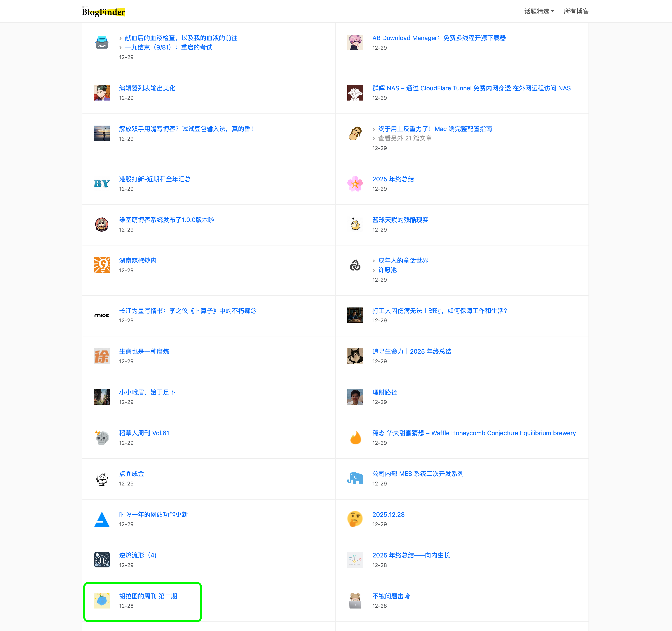The height and width of the screenshot is (631, 672).
Task: Select the blue pumpkin avatar in green highlight
Action: pos(102,600)
